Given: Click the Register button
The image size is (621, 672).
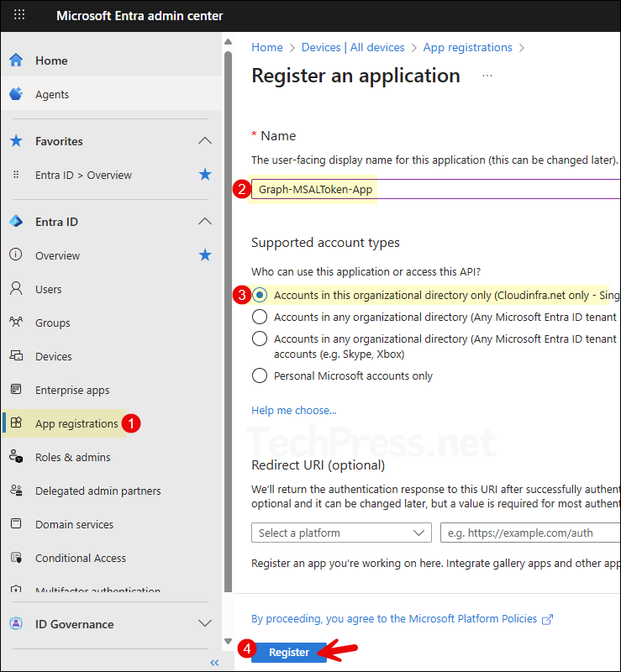Looking at the screenshot, I should 289,652.
